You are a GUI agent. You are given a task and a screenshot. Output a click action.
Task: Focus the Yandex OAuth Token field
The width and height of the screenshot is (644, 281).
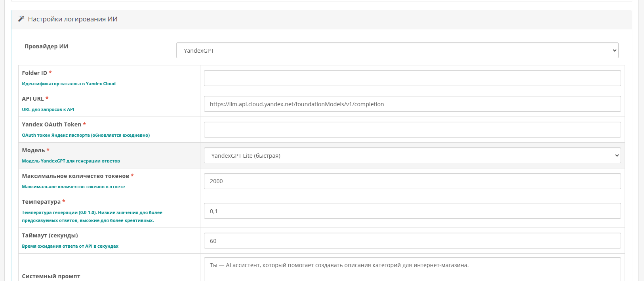[412, 130]
